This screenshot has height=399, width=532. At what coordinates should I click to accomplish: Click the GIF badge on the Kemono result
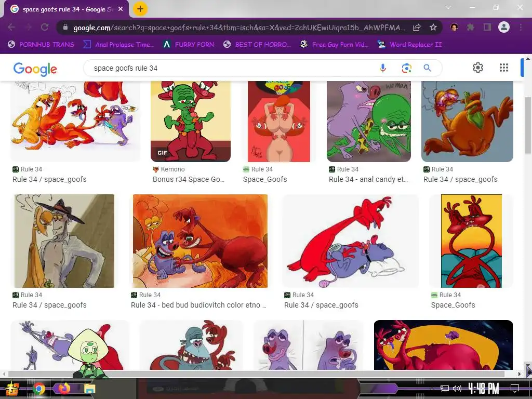pyautogui.click(x=162, y=153)
